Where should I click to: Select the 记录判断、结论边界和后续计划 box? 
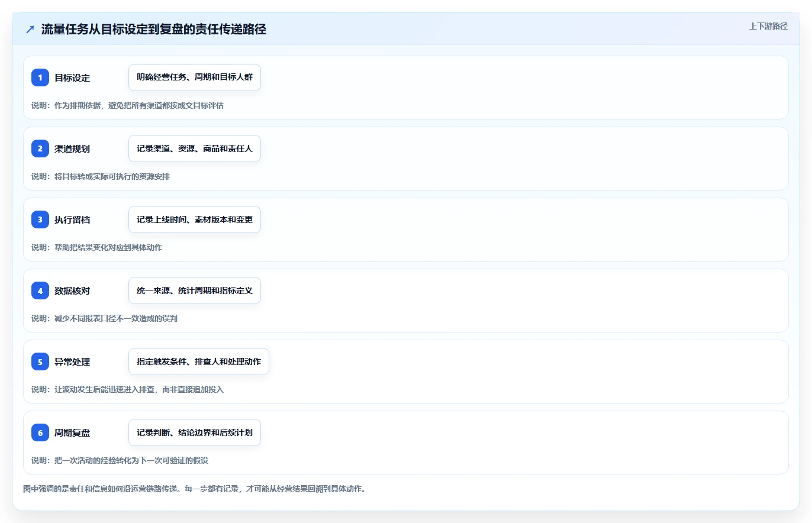click(195, 432)
